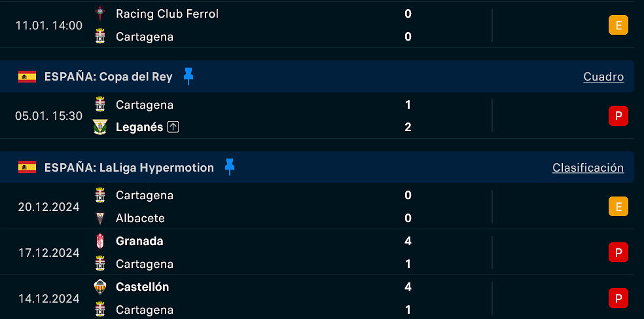Click the Granada team crest
The image size is (644, 319).
tap(99, 241)
